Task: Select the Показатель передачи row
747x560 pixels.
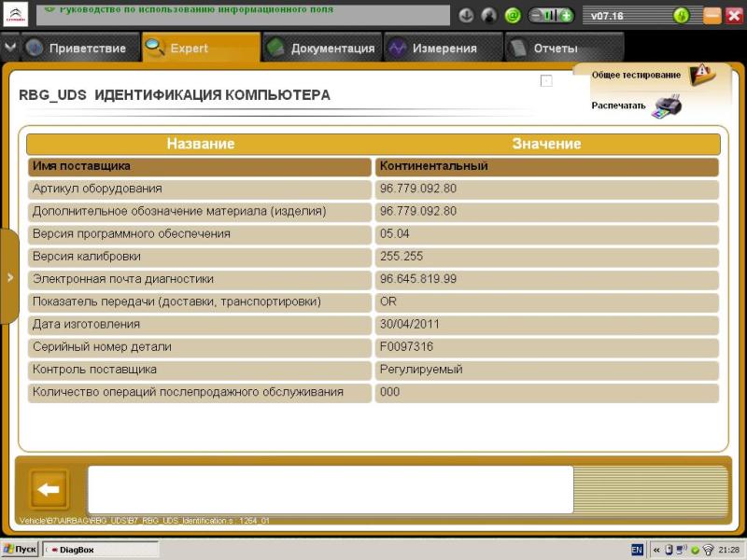Action: [373, 302]
